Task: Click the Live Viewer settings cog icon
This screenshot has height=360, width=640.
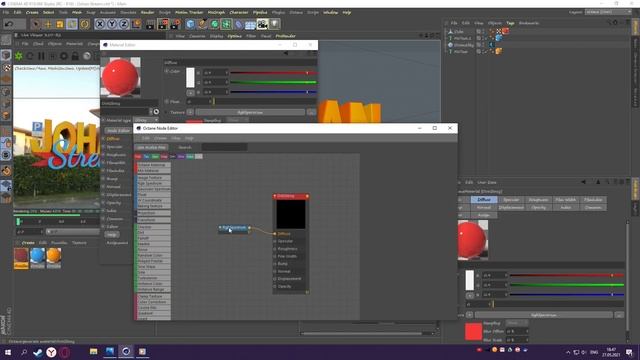Action: 64,56
